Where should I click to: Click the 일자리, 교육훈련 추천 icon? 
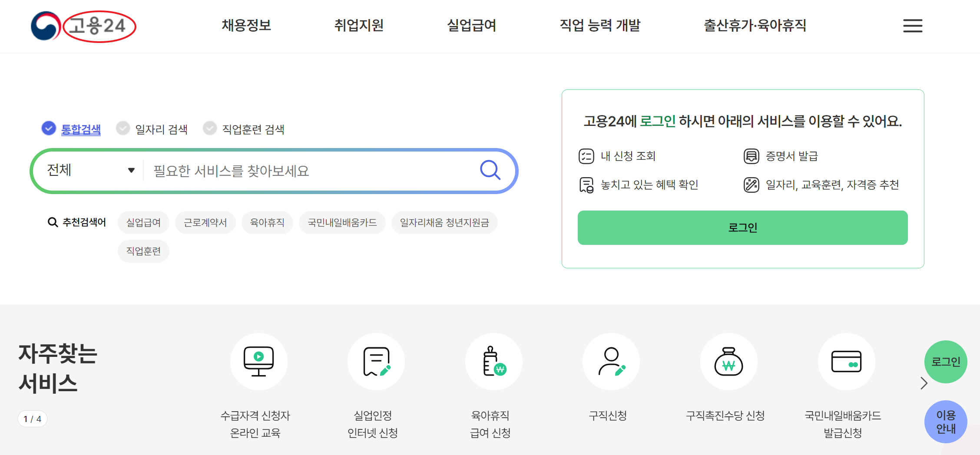tap(751, 185)
